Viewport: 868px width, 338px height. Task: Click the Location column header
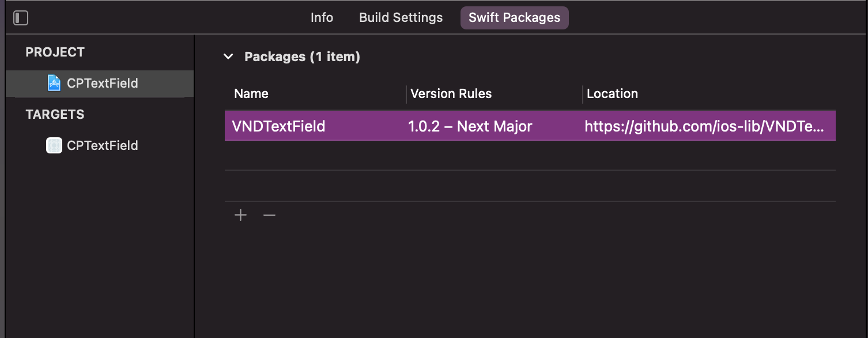[x=612, y=93]
